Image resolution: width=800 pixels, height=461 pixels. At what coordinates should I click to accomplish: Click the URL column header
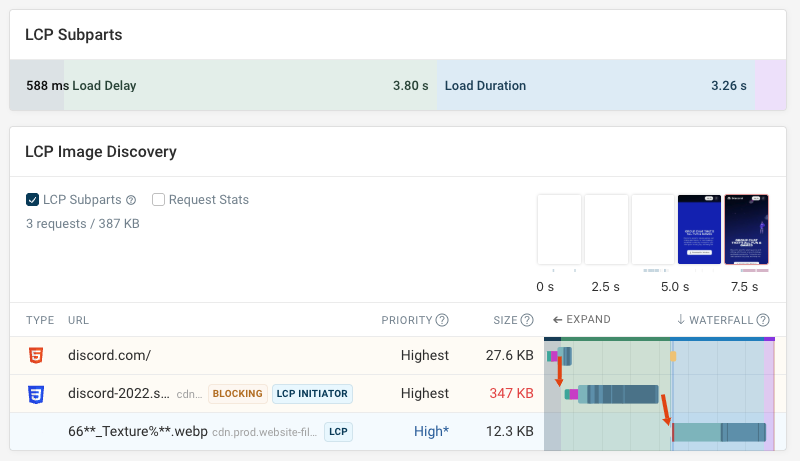pos(79,320)
